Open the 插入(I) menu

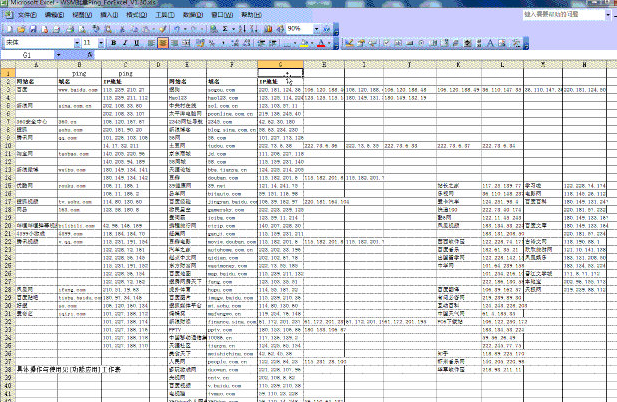coord(109,15)
